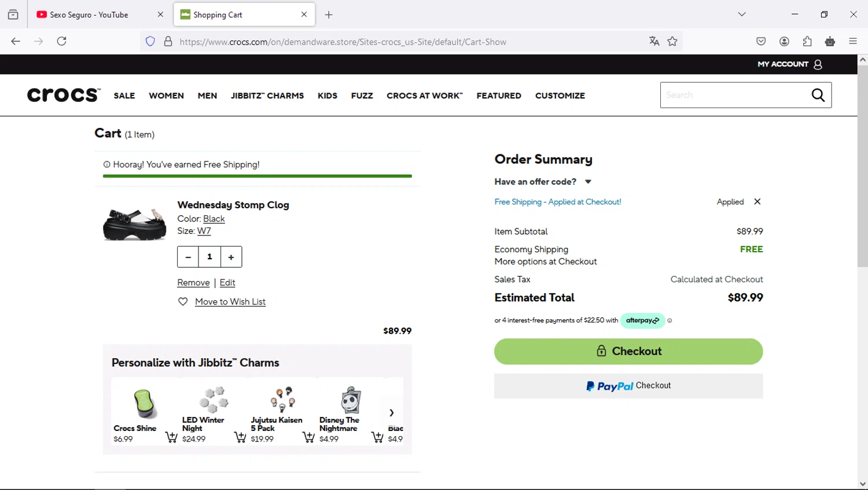Click PayPal Checkout button
The height and width of the screenshot is (490, 868).
pos(628,386)
